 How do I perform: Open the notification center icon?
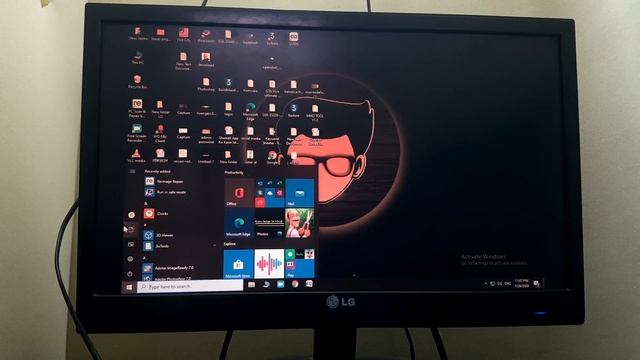coord(537,284)
